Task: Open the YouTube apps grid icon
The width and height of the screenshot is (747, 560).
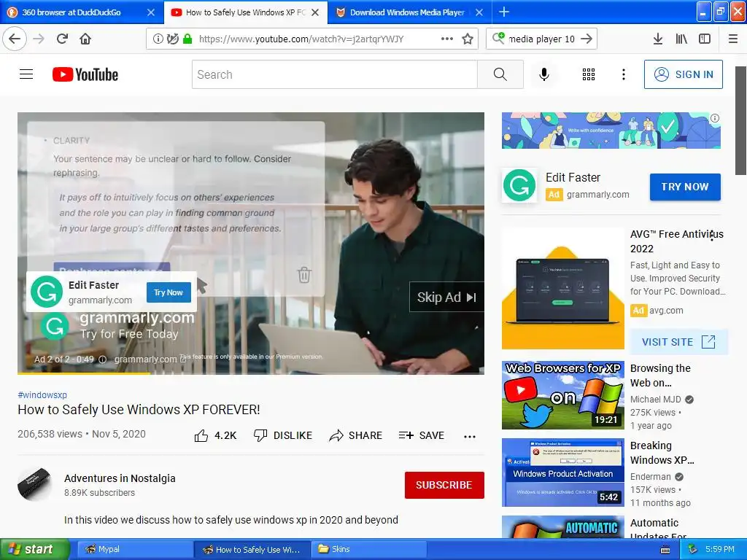Action: tap(589, 74)
